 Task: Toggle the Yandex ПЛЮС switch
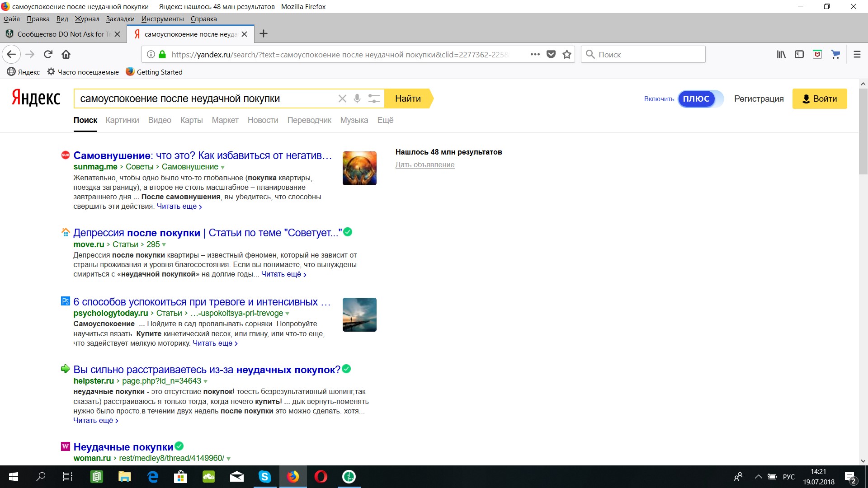[700, 99]
